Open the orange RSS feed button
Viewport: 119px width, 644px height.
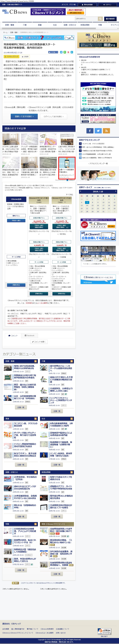click(x=106, y=130)
